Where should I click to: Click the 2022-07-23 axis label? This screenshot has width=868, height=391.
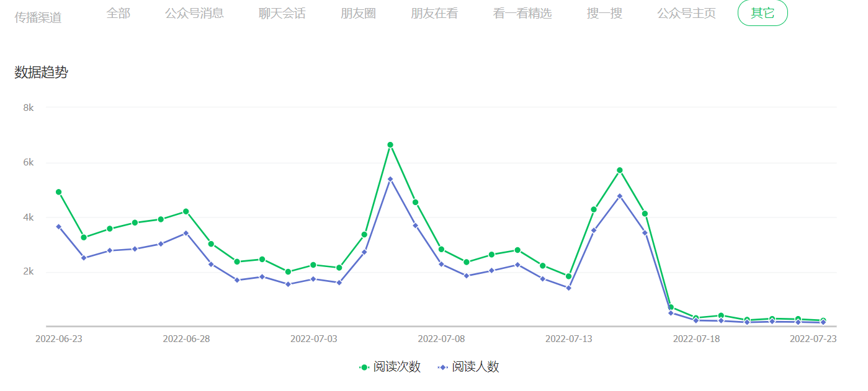tap(813, 339)
